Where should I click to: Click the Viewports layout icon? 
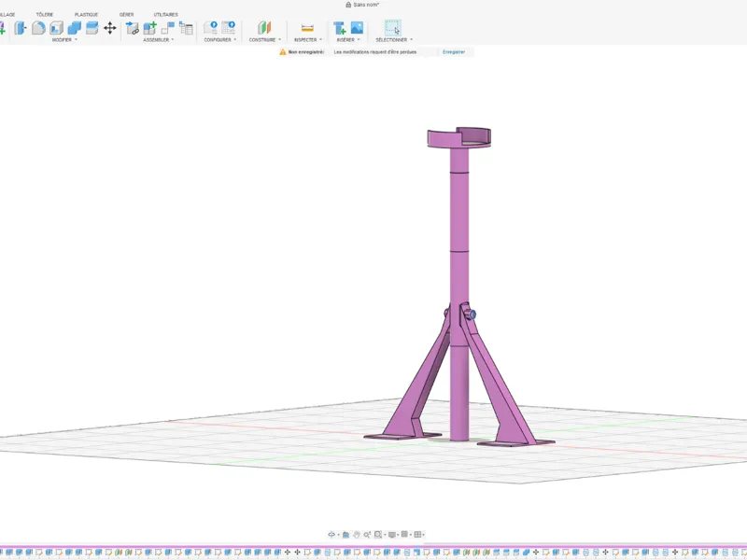(x=417, y=534)
